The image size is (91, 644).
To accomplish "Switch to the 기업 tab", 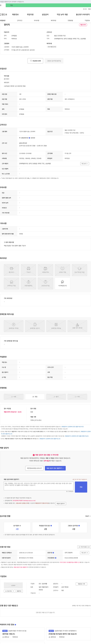I will click(x=11, y=5).
